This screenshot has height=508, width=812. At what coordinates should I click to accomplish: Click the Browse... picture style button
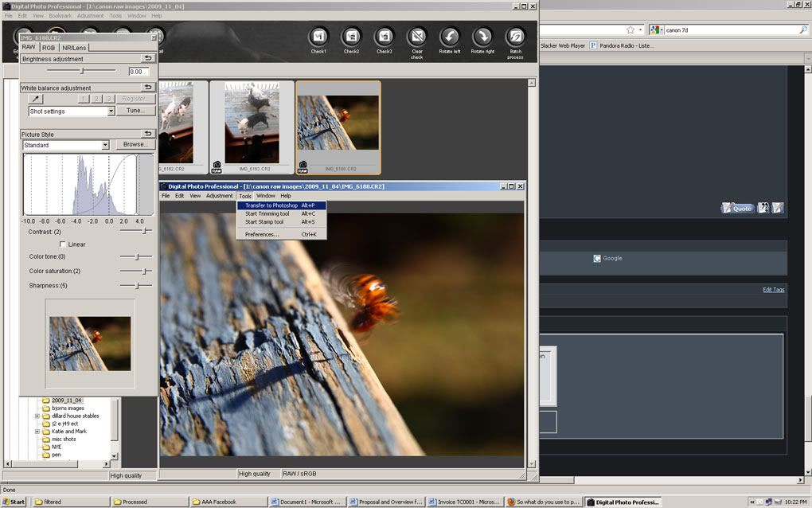coord(135,145)
